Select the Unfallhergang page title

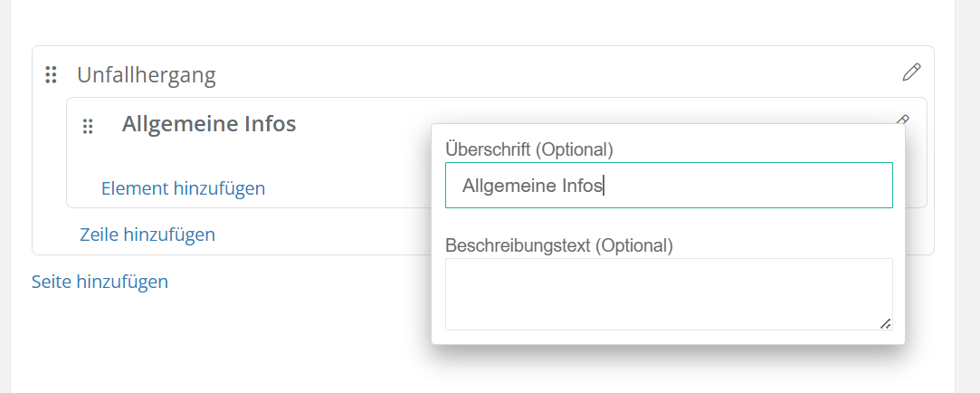(147, 74)
